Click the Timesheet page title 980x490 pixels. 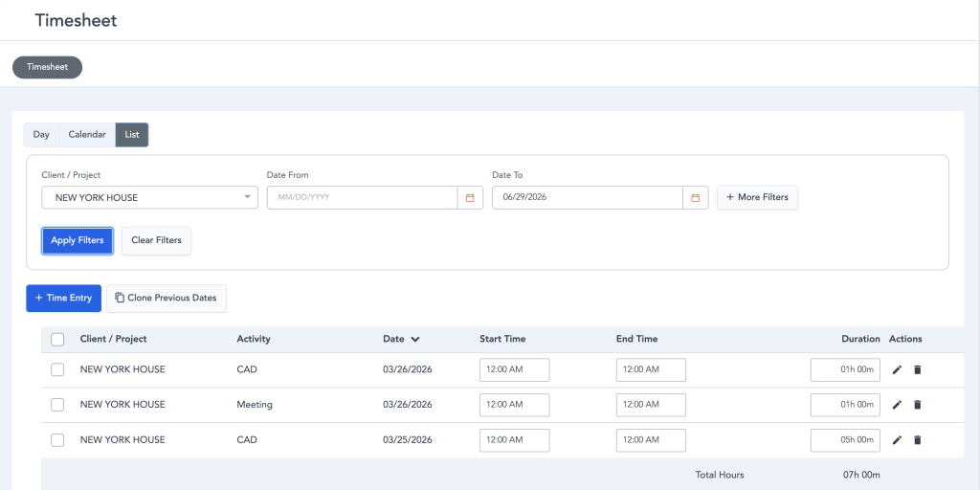pyautogui.click(x=76, y=20)
